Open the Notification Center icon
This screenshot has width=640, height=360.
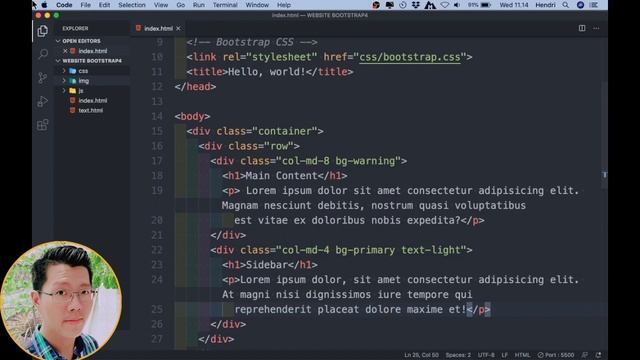[x=594, y=5]
